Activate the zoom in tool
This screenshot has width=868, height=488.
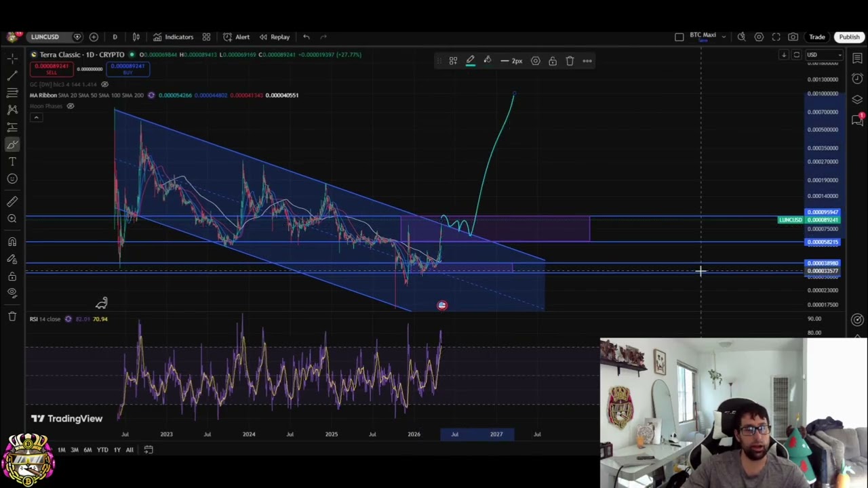pos(12,218)
